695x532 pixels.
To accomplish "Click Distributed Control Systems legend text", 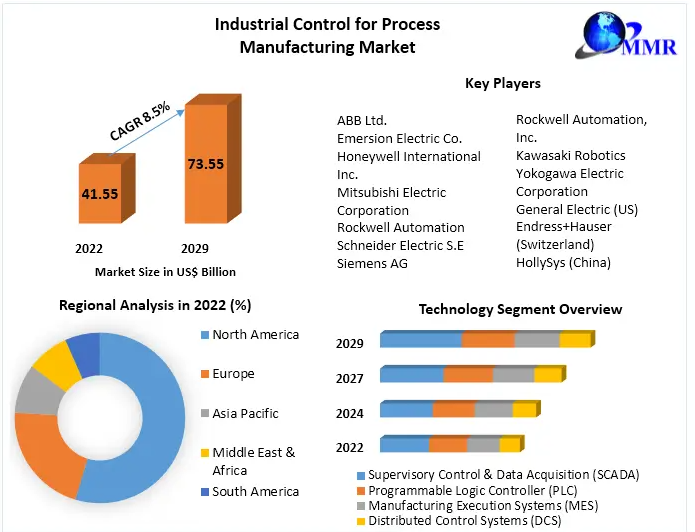I will [x=465, y=521].
